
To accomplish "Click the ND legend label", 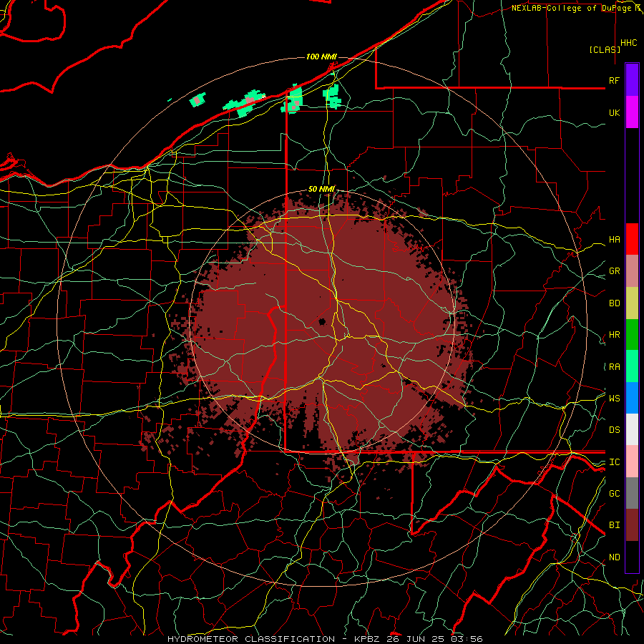I will click(615, 557).
